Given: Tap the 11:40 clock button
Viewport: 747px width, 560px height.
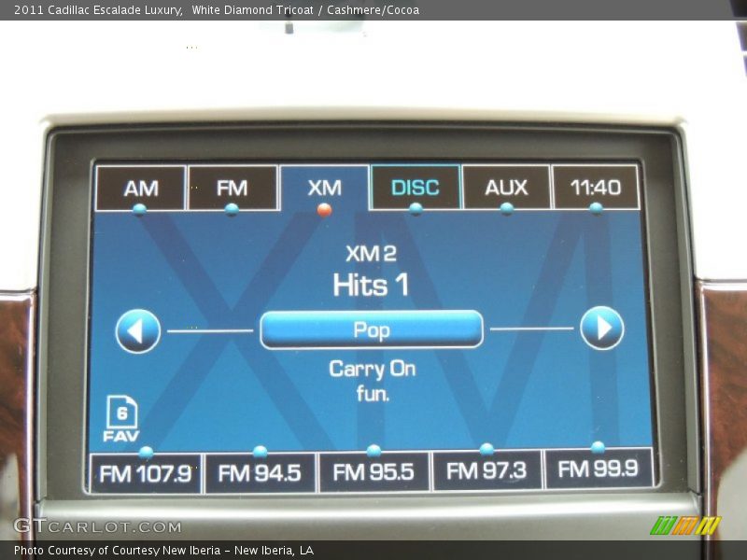Looking at the screenshot, I should tap(596, 187).
